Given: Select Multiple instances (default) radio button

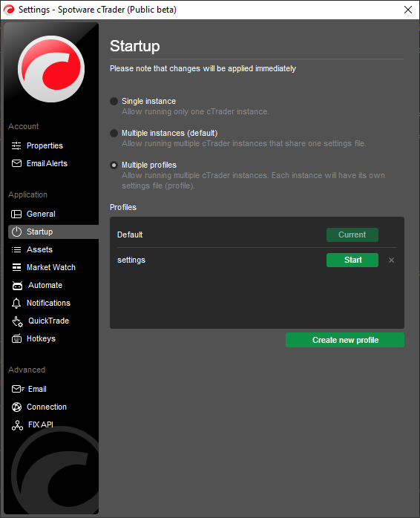Looking at the screenshot, I should 114,133.
